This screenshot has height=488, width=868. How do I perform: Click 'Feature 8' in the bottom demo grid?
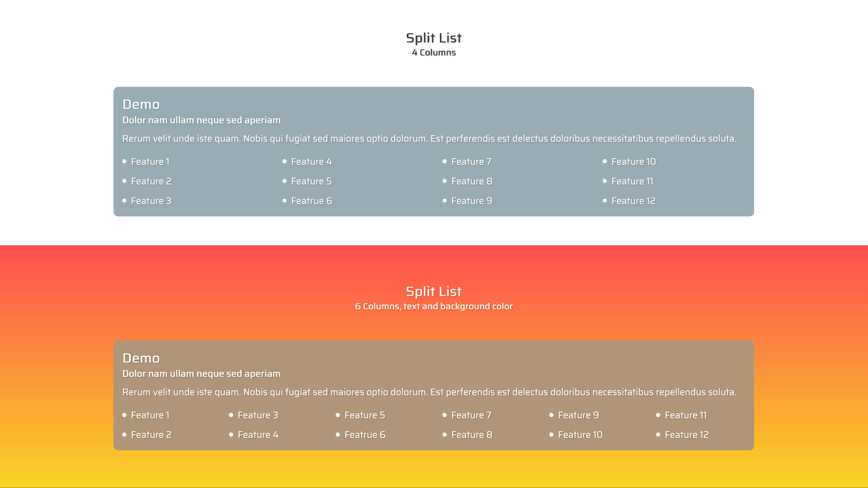[x=472, y=434]
